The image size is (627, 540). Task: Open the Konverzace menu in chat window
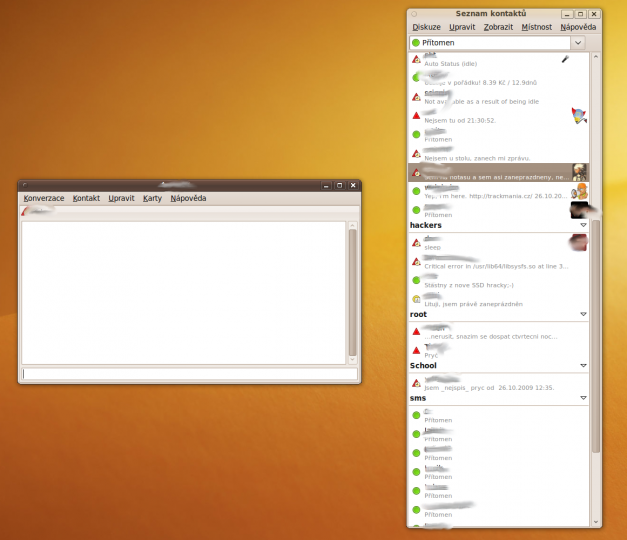[x=44, y=198]
